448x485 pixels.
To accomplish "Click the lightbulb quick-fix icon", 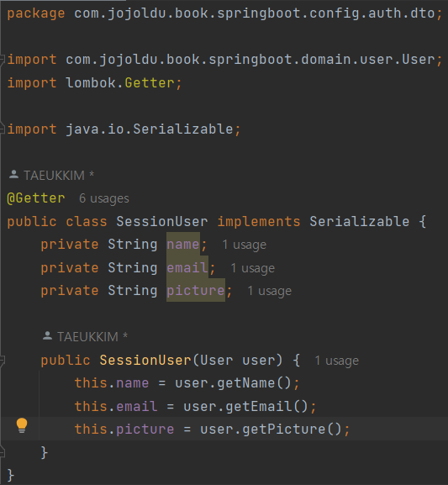I will click(22, 425).
